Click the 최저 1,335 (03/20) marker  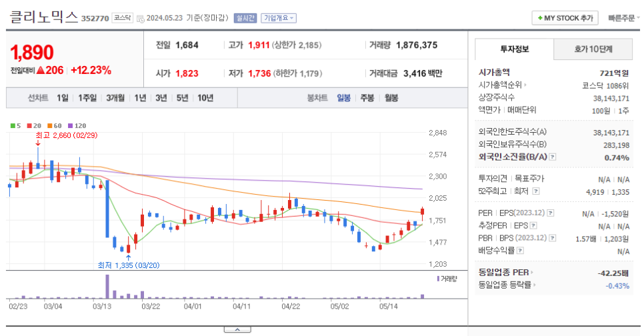129,265
